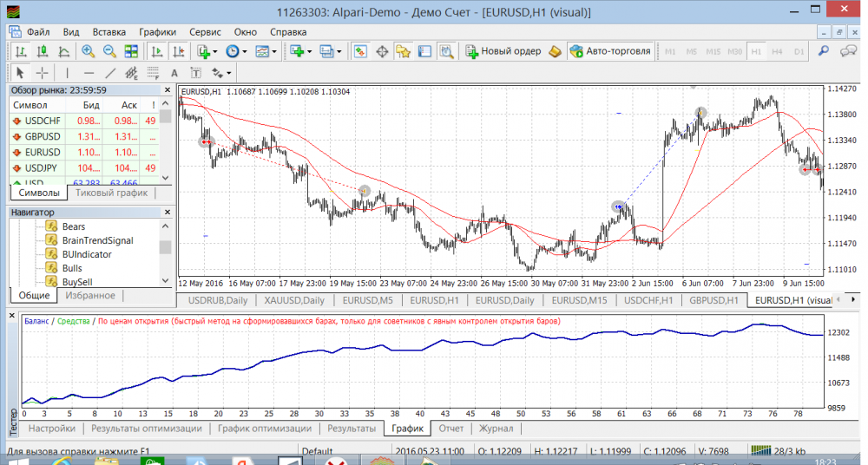Click the Новый ордер button
This screenshot has width=868, height=465.
click(x=503, y=51)
